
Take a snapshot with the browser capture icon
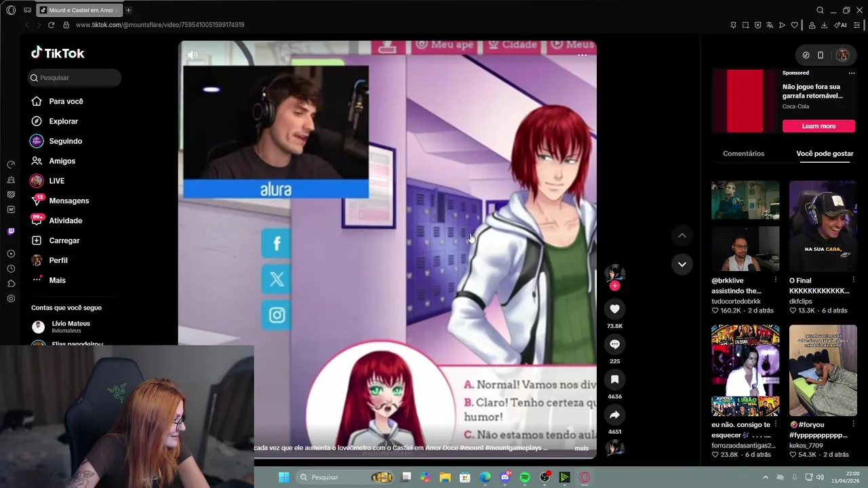[x=745, y=25]
